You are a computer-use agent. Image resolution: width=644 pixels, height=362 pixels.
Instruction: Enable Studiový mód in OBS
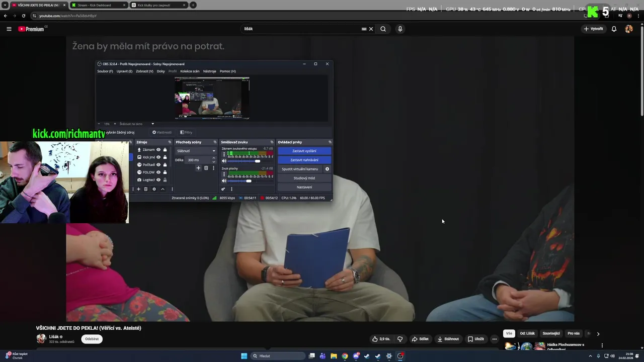coord(304,178)
